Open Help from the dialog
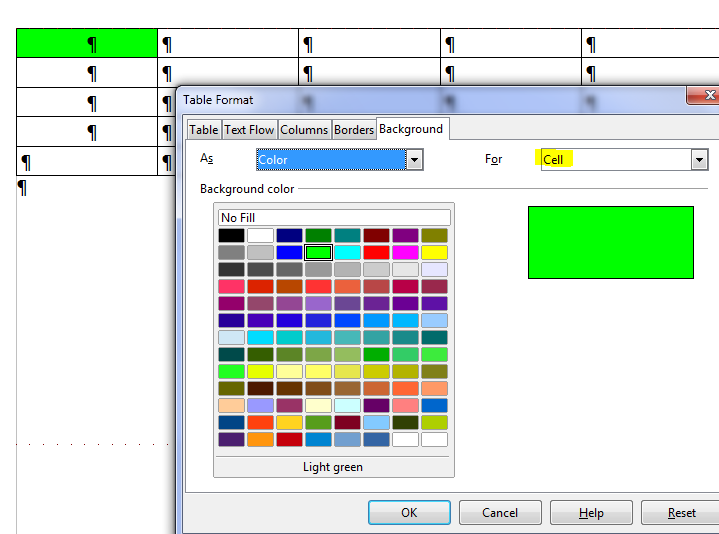The image size is (719, 534). tap(591, 513)
